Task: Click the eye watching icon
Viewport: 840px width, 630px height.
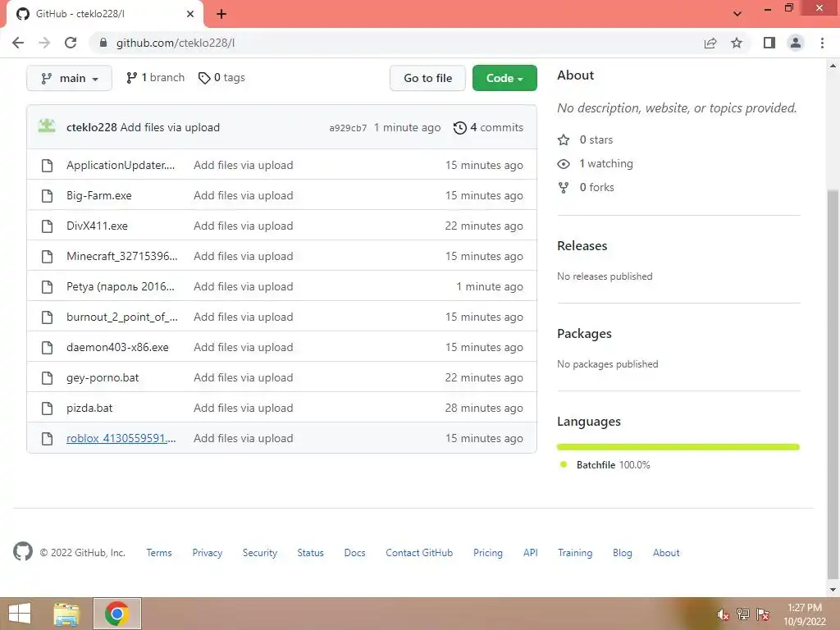Action: coord(564,163)
